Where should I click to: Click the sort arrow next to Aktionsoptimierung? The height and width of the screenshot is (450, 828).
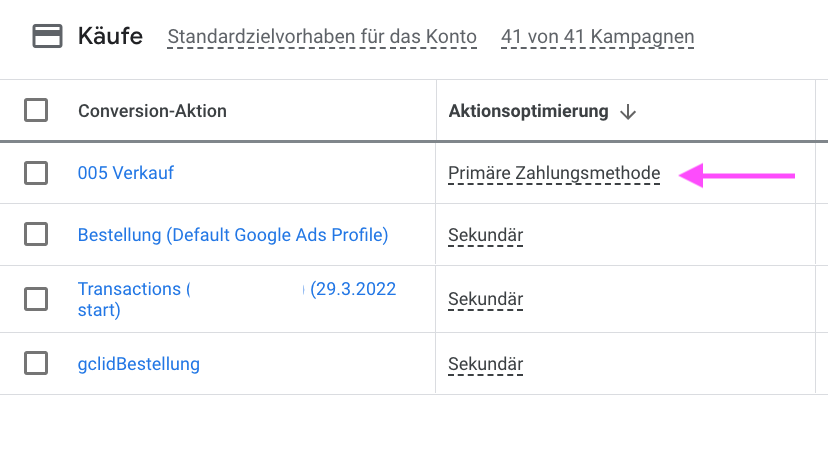628,111
